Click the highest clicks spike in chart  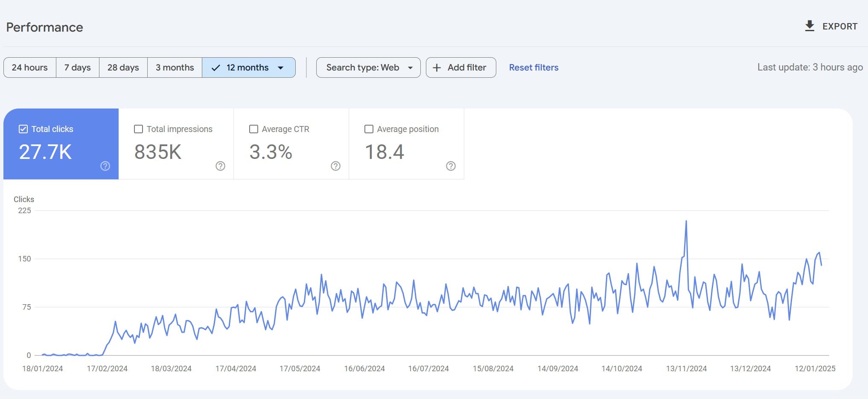click(686, 221)
